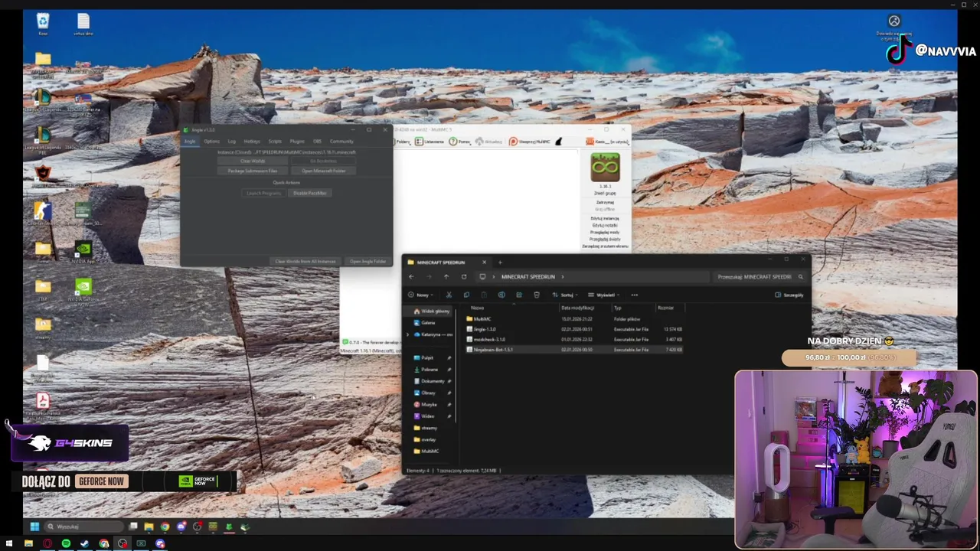Click Open Jingle Folder button
This screenshot has height=551, width=980.
[x=368, y=261]
